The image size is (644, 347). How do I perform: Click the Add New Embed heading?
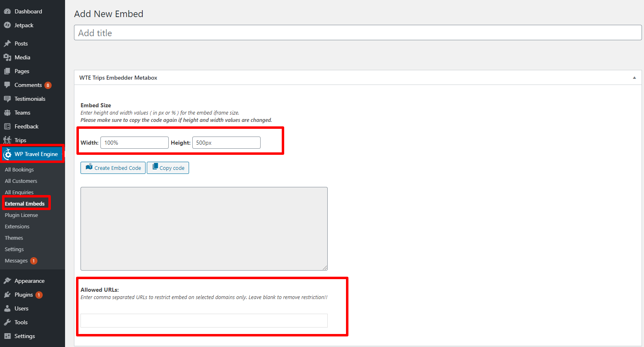click(109, 14)
